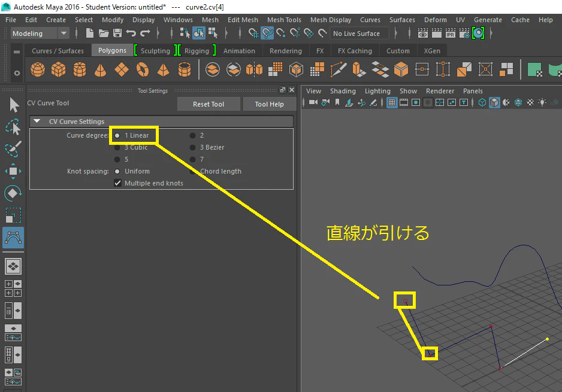562x392 pixels.
Task: Collapse the CV Curve Settings section
Action: (x=37, y=121)
